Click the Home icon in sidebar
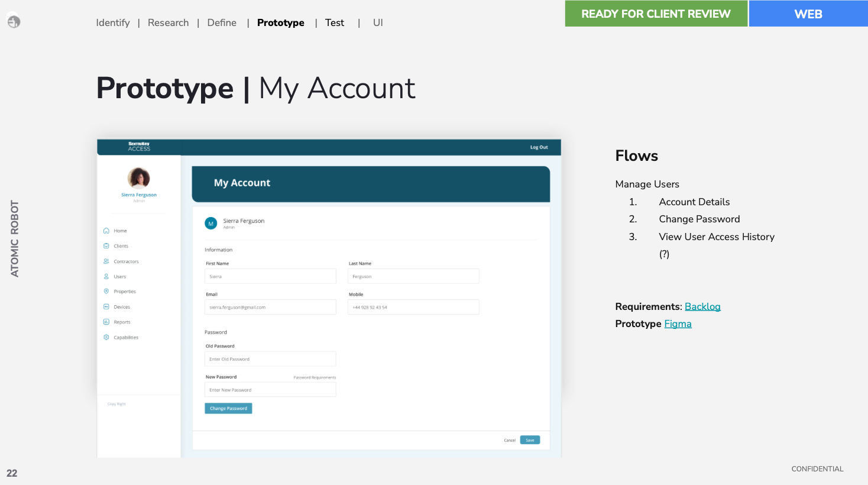 click(106, 231)
